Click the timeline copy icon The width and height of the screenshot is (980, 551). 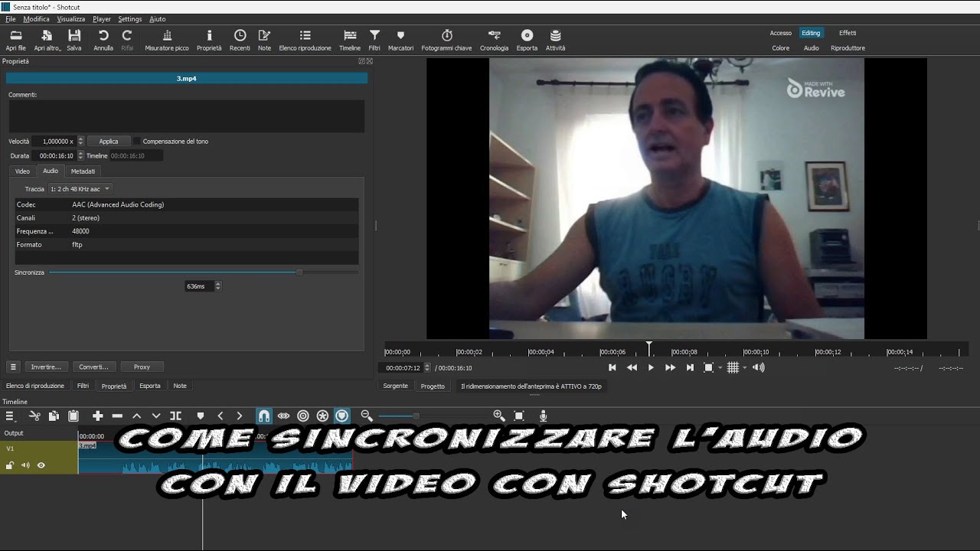pyautogui.click(x=54, y=416)
